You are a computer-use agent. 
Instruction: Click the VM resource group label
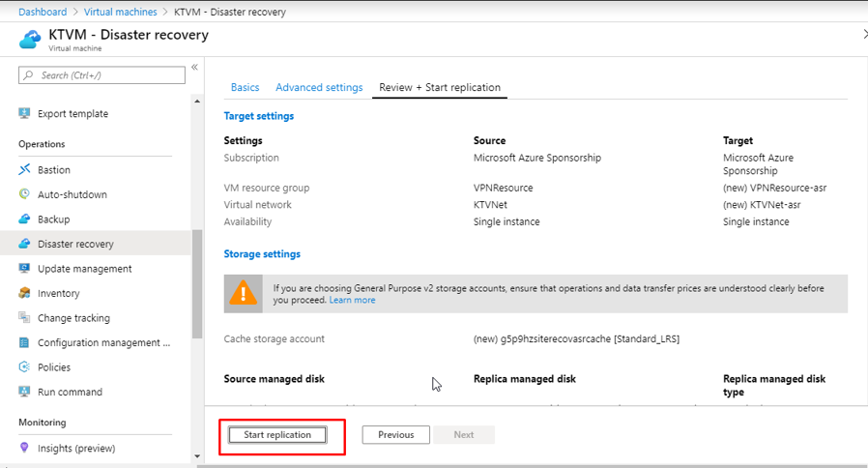point(266,188)
